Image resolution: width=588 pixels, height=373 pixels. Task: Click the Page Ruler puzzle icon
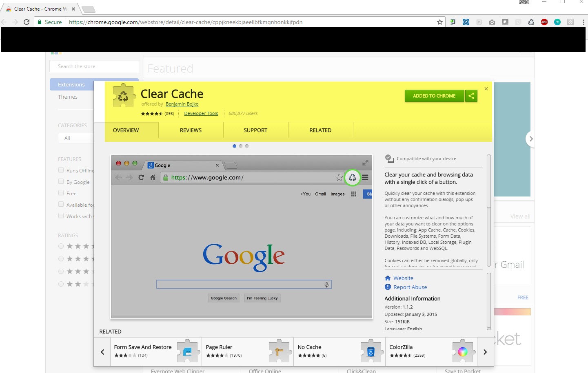[280, 351]
